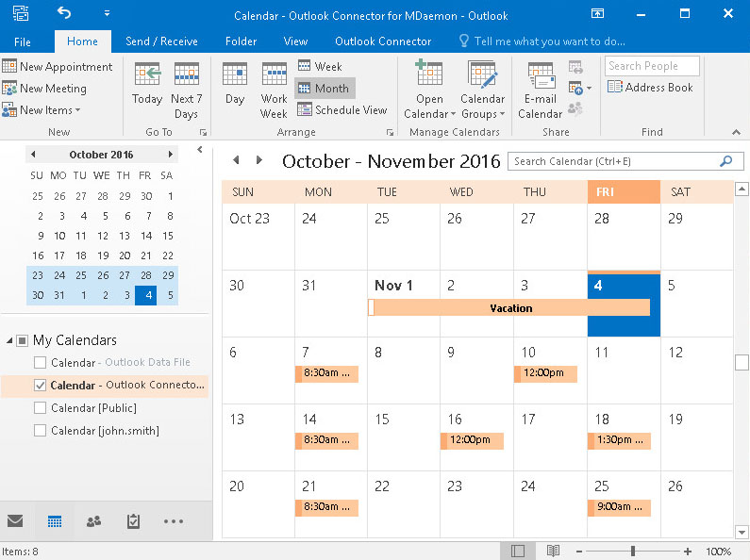
Task: Click the Search People field
Action: (652, 66)
